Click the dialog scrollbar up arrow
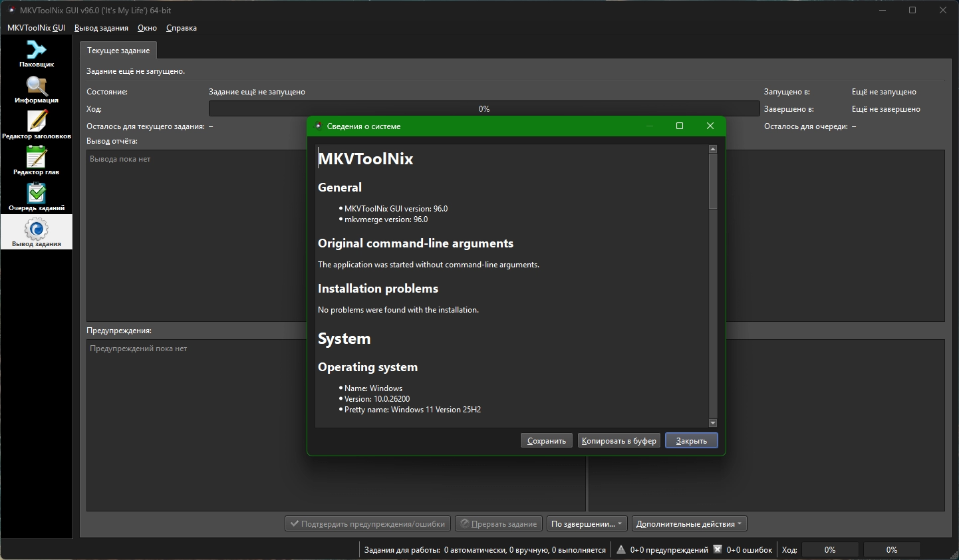Viewport: 959px width, 560px height. pos(713,149)
